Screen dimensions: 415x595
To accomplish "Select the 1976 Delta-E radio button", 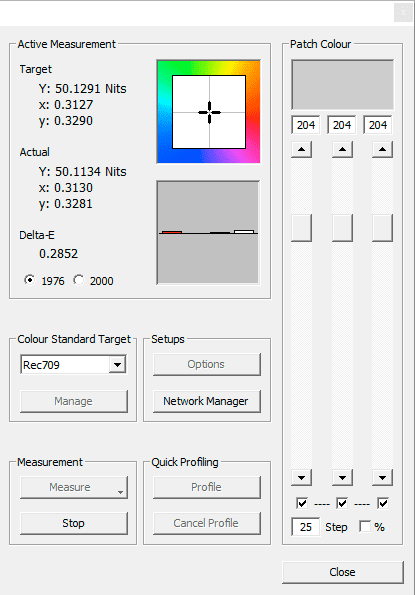I will [x=29, y=280].
